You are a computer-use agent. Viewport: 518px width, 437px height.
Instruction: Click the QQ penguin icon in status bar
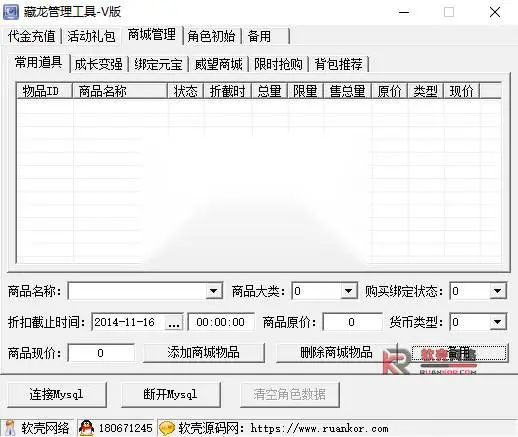[87, 428]
